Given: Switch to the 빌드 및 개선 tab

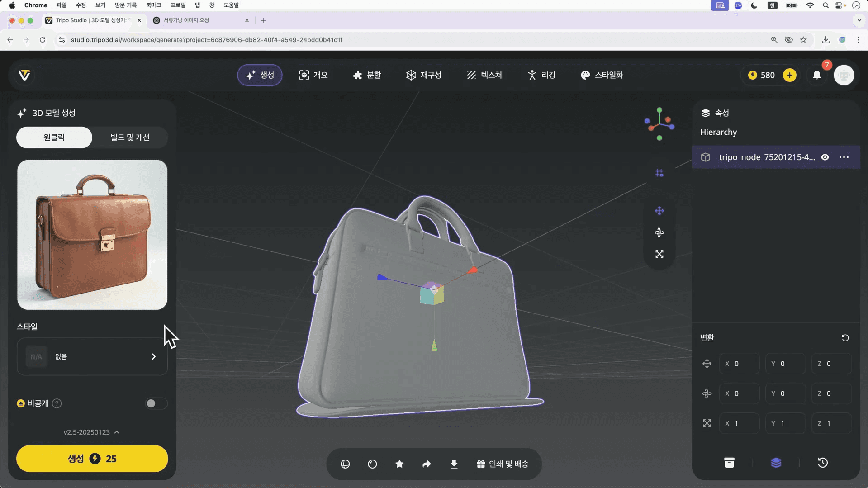Looking at the screenshot, I should (x=130, y=137).
